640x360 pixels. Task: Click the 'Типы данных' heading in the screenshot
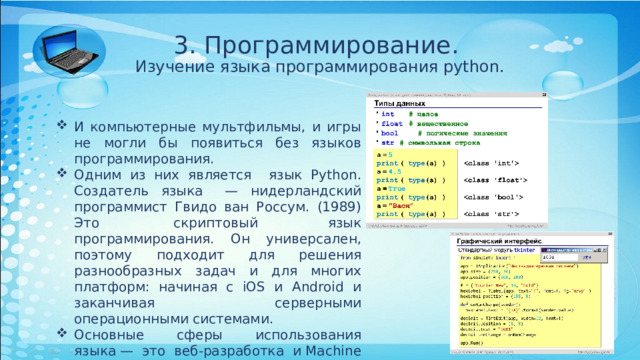[400, 103]
